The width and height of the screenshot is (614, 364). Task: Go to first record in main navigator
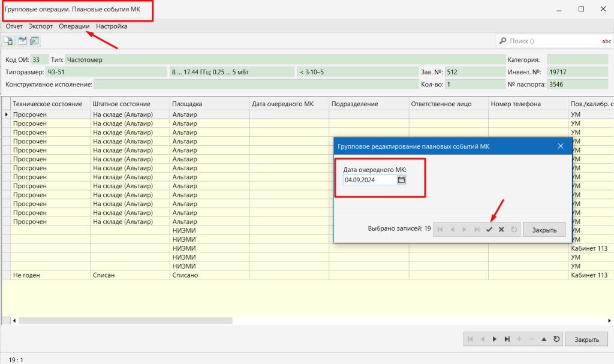(x=470, y=339)
